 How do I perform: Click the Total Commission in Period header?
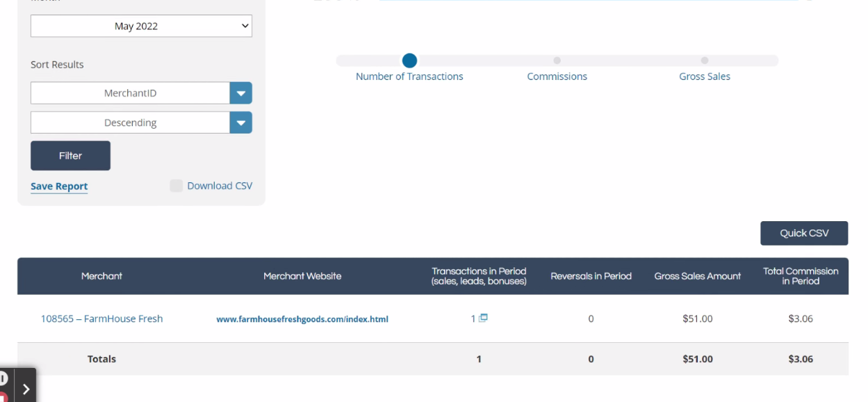click(801, 276)
